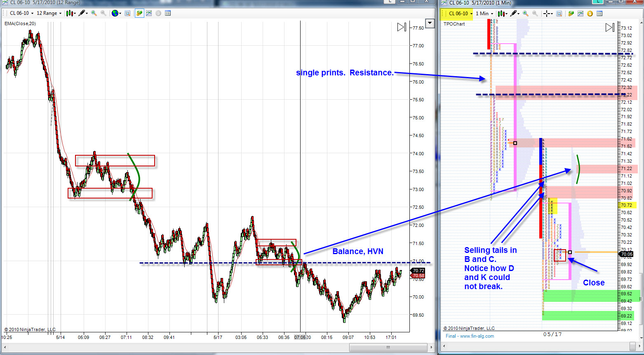Zoom in on the 1 Min TPO chart
The image size is (644, 355).
[x=526, y=14]
